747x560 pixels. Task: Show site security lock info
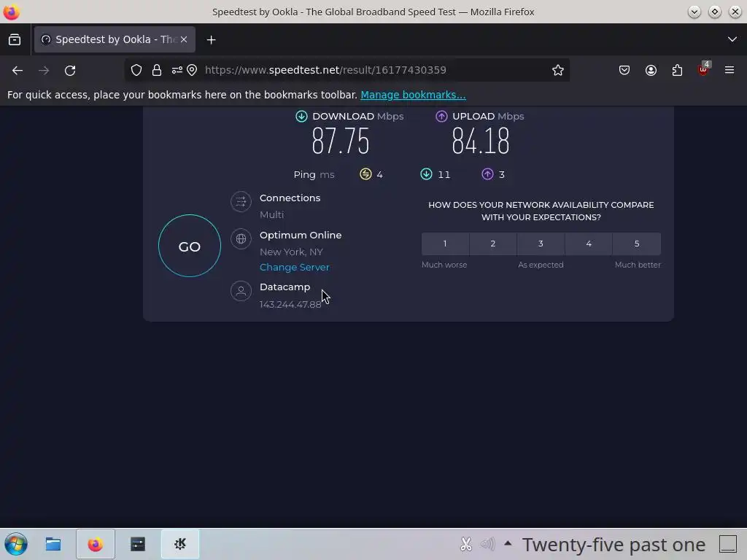click(157, 71)
